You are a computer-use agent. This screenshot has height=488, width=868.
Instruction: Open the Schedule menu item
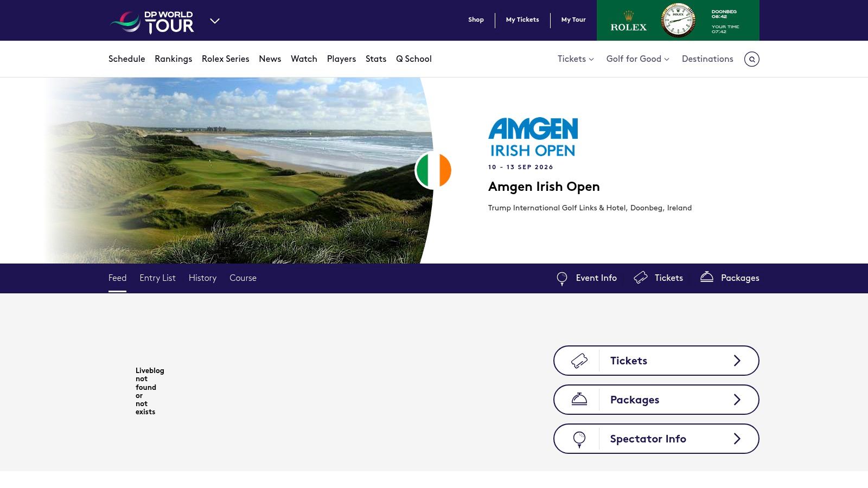coord(126,59)
